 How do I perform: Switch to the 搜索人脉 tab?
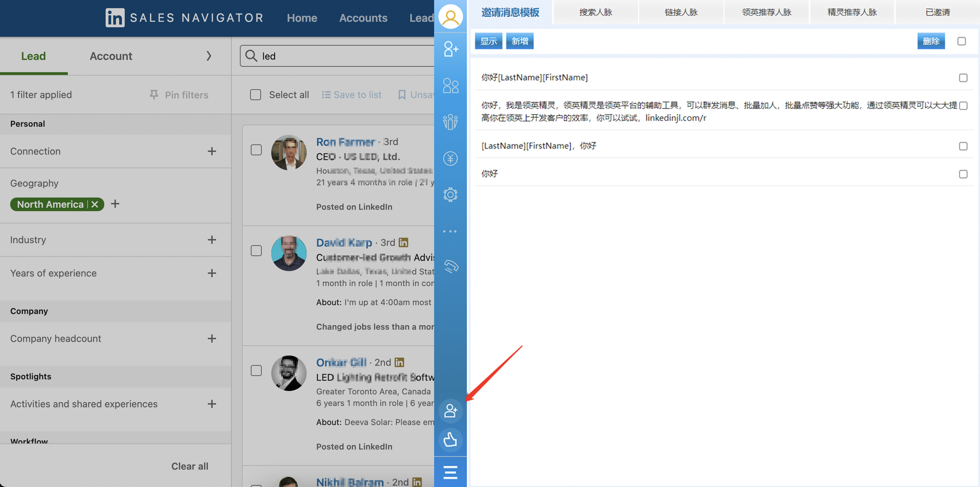point(595,13)
